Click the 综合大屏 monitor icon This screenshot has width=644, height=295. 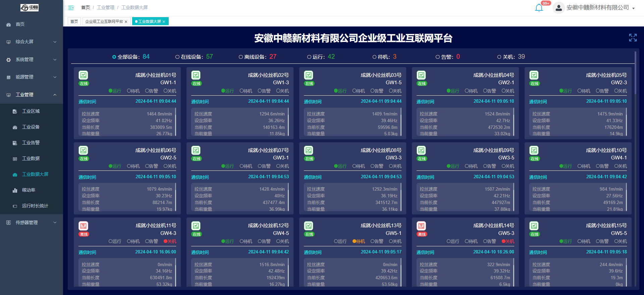click(9, 42)
